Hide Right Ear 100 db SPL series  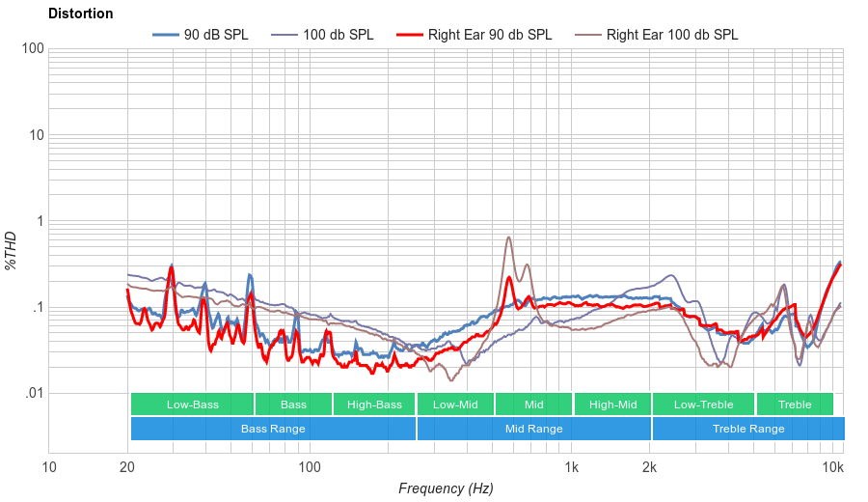point(671,35)
